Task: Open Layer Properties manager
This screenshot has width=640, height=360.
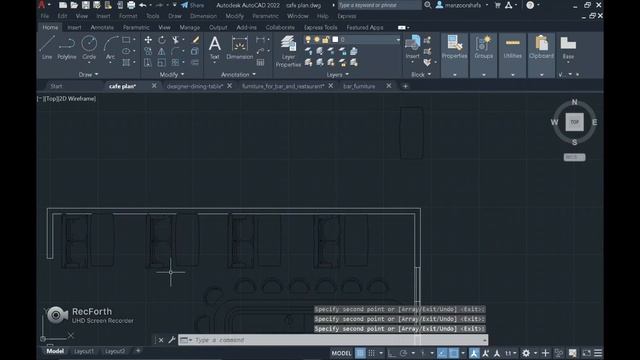Action: point(288,51)
